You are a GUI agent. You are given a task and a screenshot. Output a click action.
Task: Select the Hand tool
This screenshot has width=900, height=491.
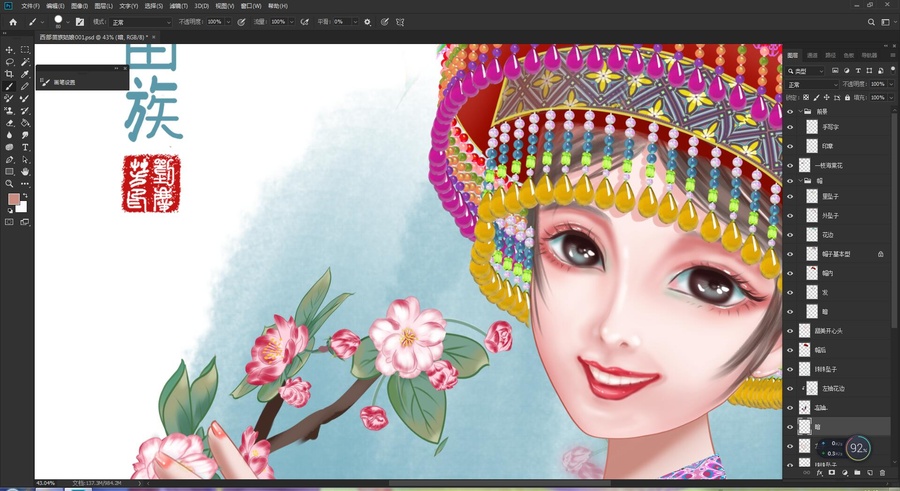(25, 172)
